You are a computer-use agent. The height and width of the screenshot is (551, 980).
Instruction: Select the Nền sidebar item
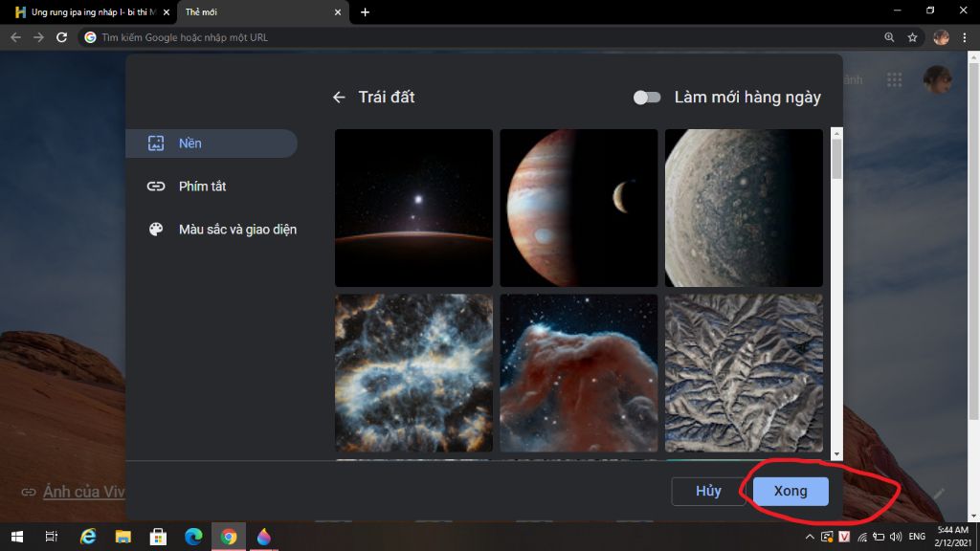tap(212, 143)
